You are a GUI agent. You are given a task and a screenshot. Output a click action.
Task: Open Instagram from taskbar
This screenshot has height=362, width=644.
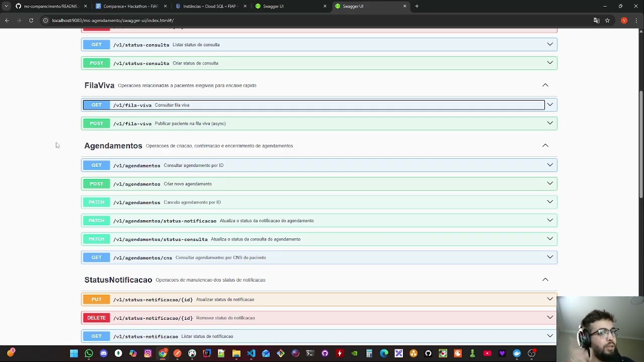pos(147,353)
